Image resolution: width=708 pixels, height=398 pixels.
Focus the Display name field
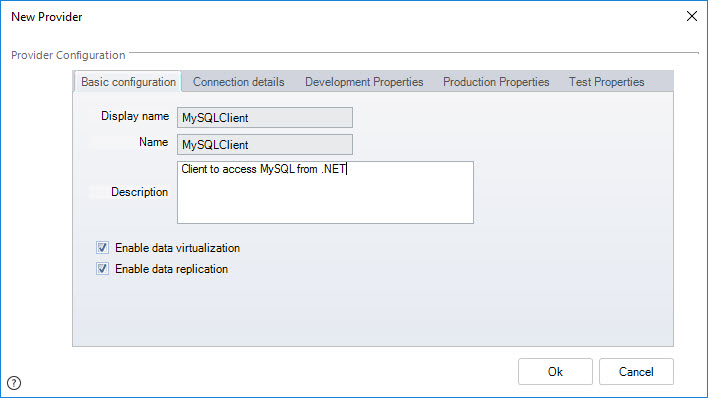coord(265,117)
